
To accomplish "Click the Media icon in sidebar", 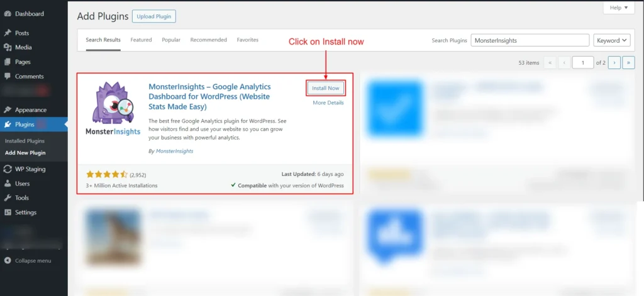I will point(8,47).
